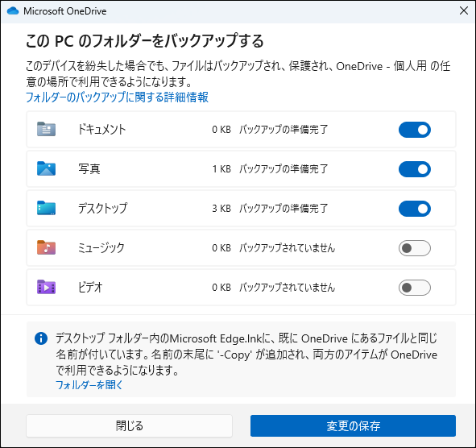
Task: Click the OneDrive cloud icon in title bar
Action: point(13,11)
